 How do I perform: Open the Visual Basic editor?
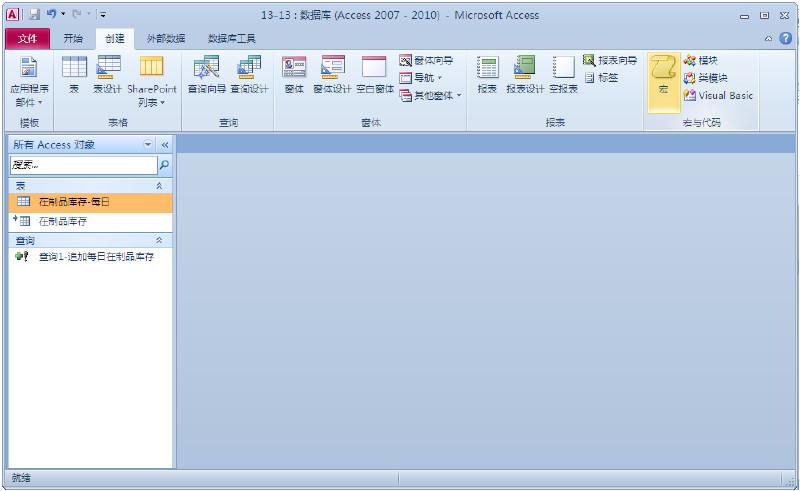tap(718, 95)
